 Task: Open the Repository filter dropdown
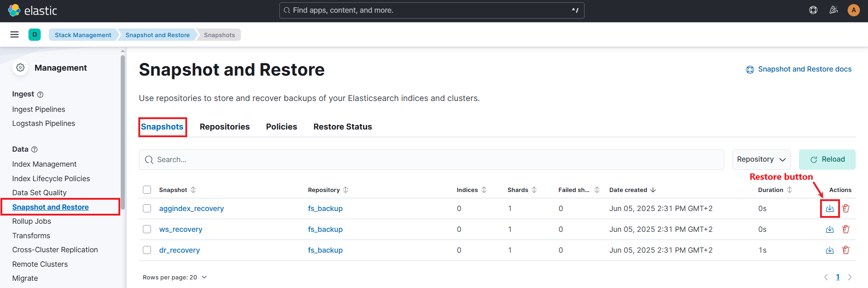pos(761,159)
